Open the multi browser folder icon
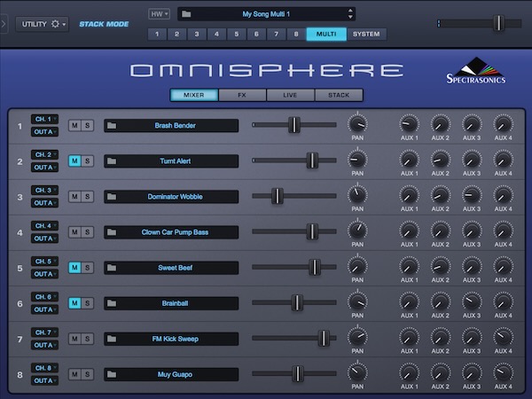The image size is (532, 399). tap(186, 14)
